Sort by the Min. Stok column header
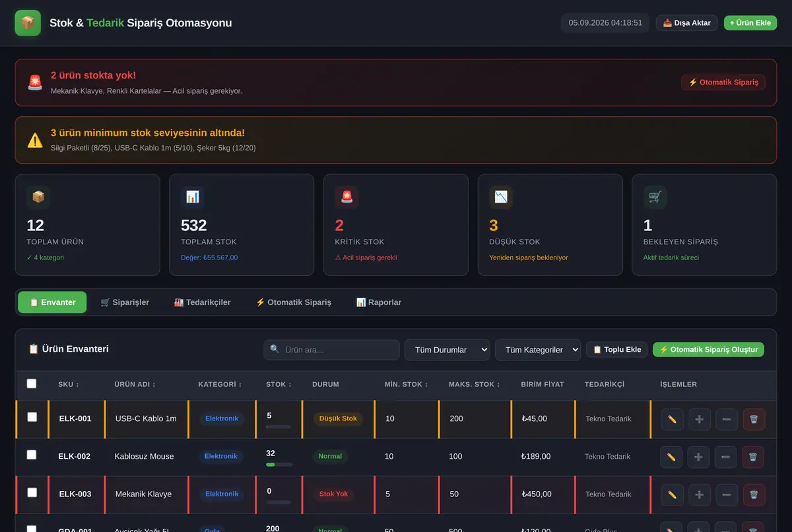792x532 pixels. 406,384
